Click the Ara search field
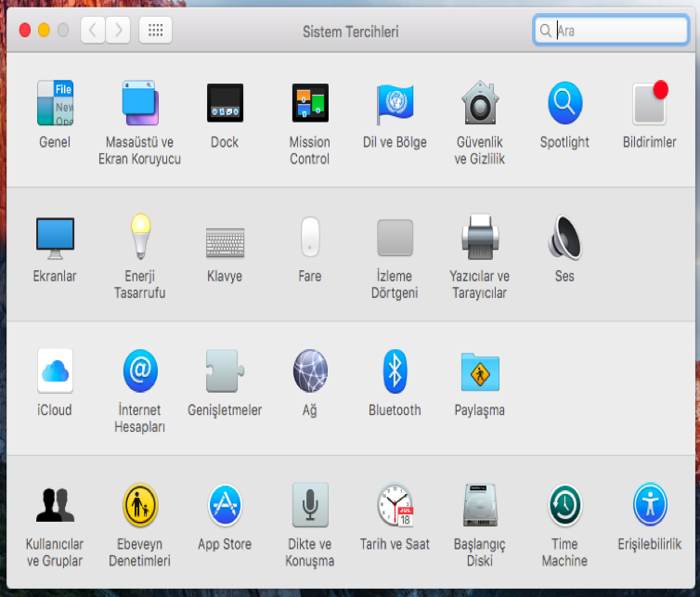The height and width of the screenshot is (597, 700). 618,31
